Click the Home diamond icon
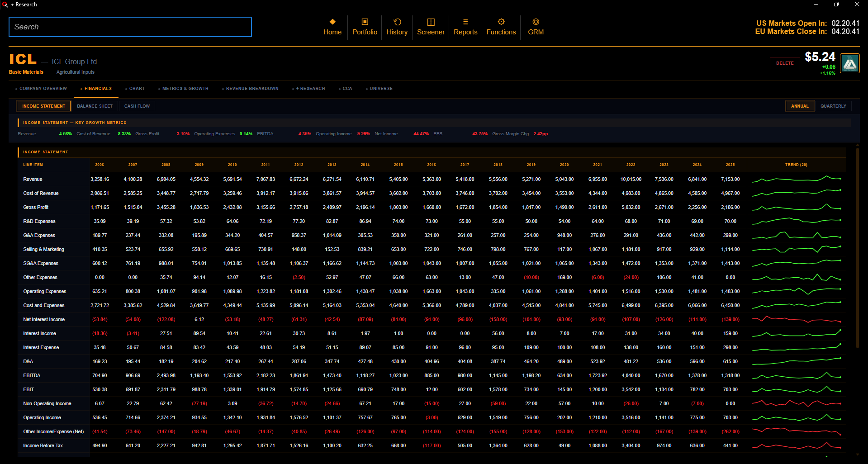This screenshot has width=868, height=464. [332, 22]
